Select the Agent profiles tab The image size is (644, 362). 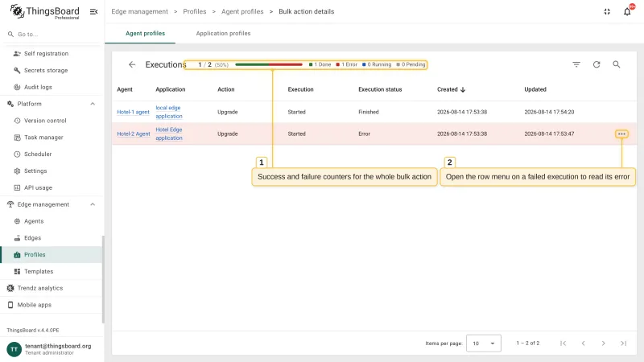click(x=145, y=33)
